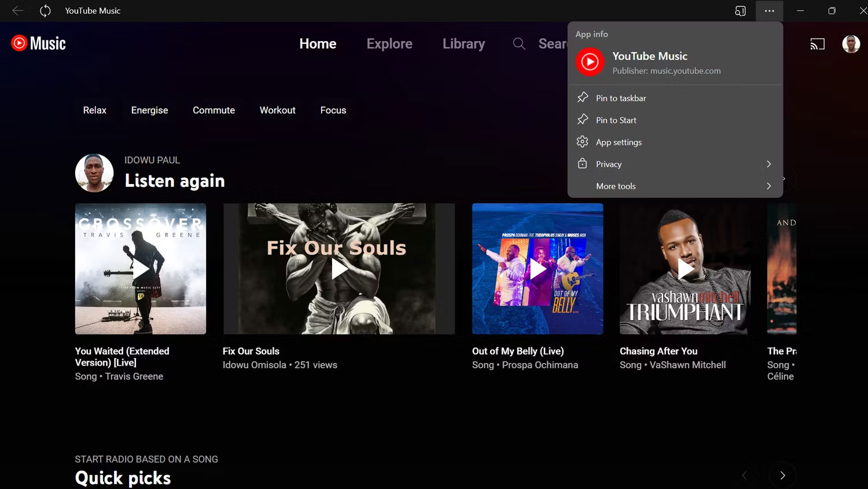Open search in sidebar from title bar

point(740,10)
